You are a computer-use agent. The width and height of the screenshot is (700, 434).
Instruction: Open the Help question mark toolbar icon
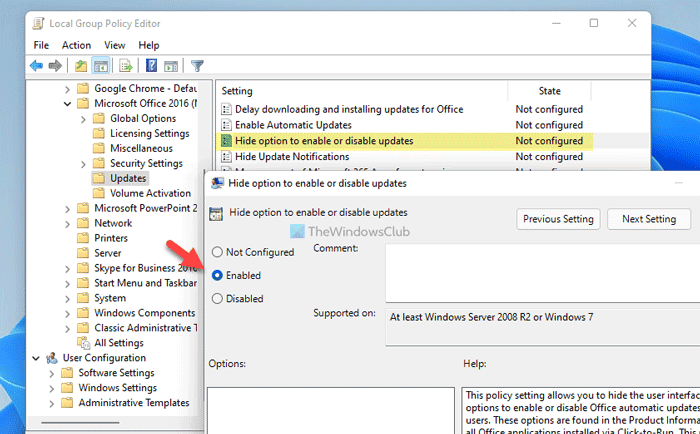coord(151,66)
